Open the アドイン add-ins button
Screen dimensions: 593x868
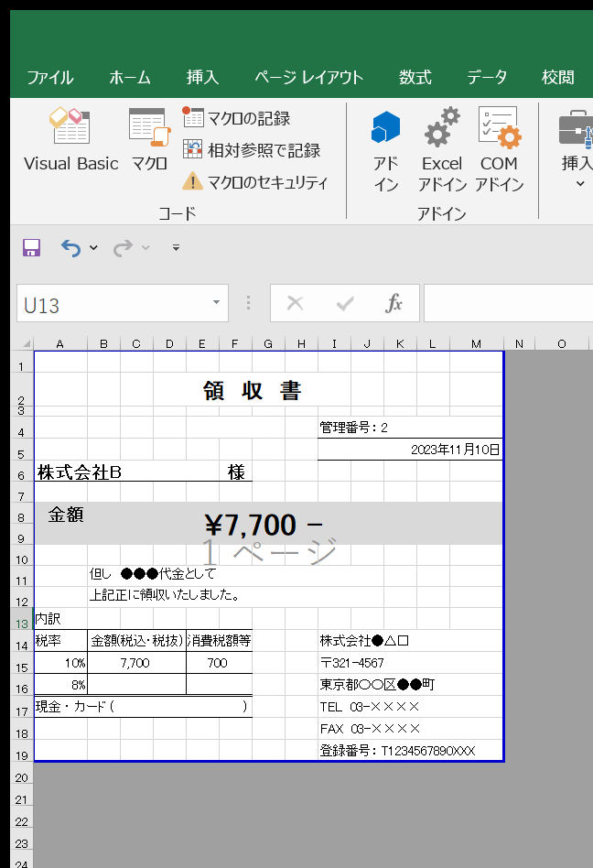pyautogui.click(x=385, y=150)
